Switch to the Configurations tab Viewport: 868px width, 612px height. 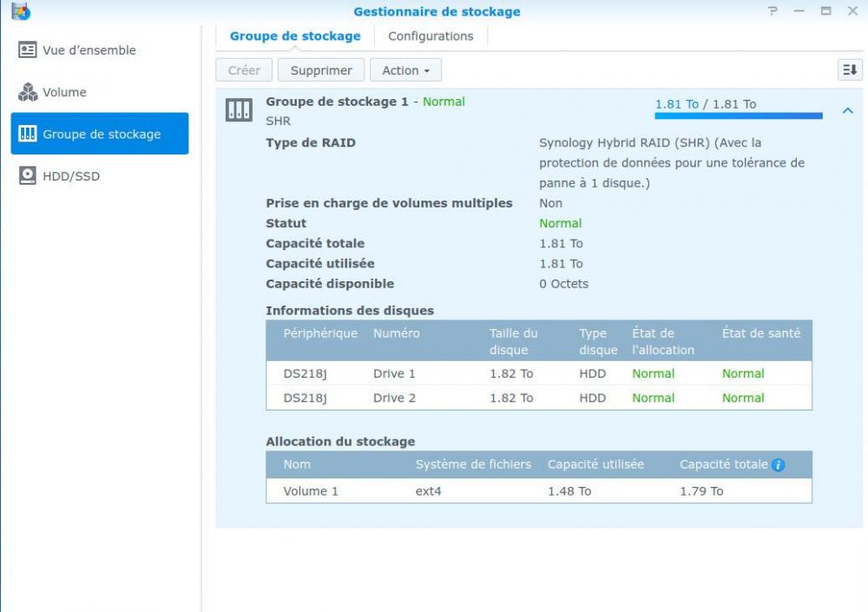(x=431, y=36)
